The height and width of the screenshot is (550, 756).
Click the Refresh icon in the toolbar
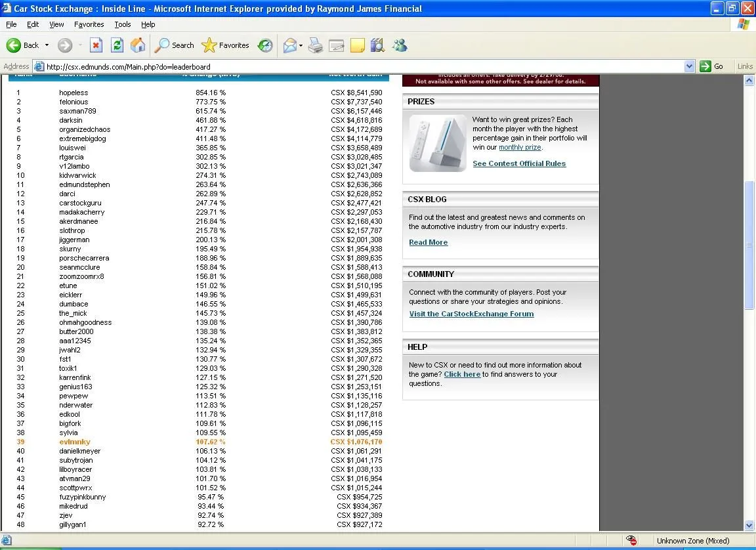click(117, 45)
